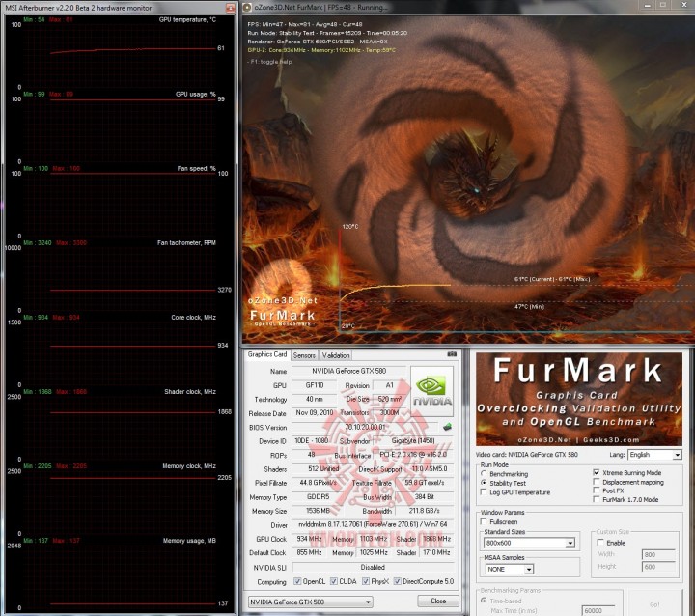Click the FurMark Go! button
The width and height of the screenshot is (695, 616).
tap(654, 604)
